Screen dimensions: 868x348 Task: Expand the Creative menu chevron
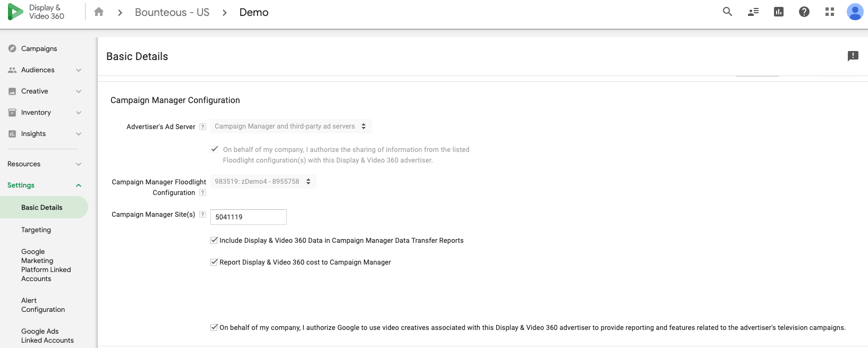79,91
